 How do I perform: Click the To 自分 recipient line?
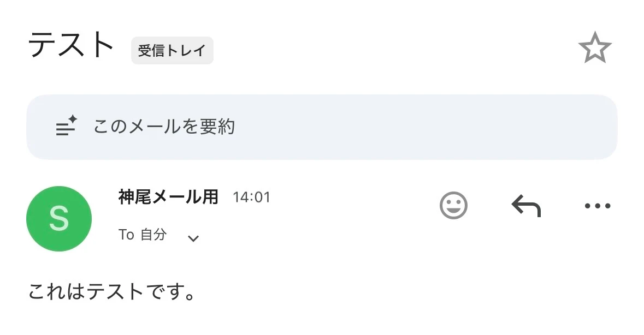pos(143,235)
